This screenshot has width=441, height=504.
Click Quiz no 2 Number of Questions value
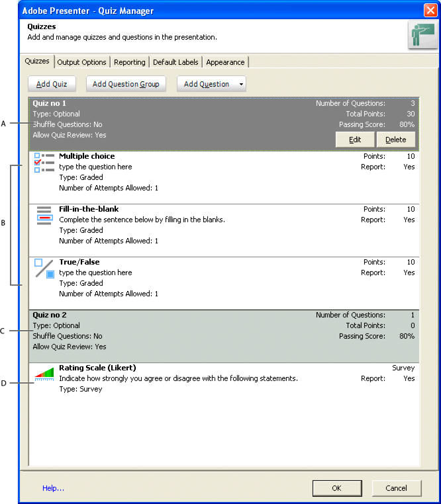click(x=413, y=315)
